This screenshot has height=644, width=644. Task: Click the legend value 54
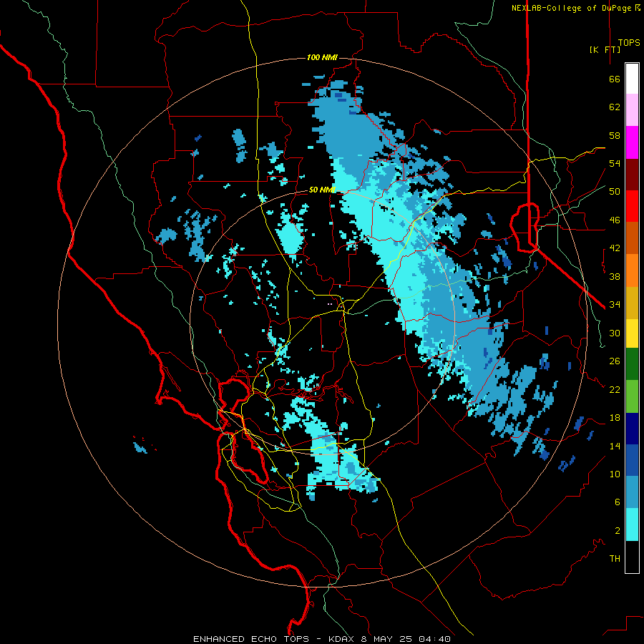pyautogui.click(x=615, y=163)
